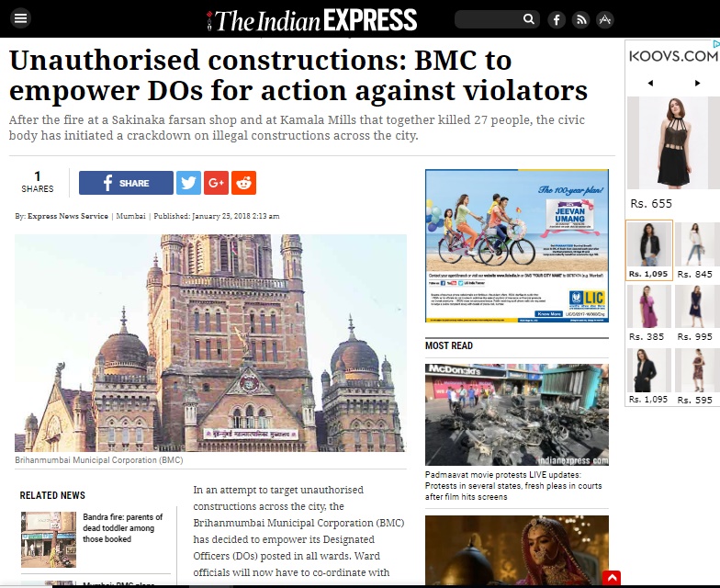Screen dimensions: 720x588
Task: Click the red back-to-top arrow
Action: coord(612,578)
